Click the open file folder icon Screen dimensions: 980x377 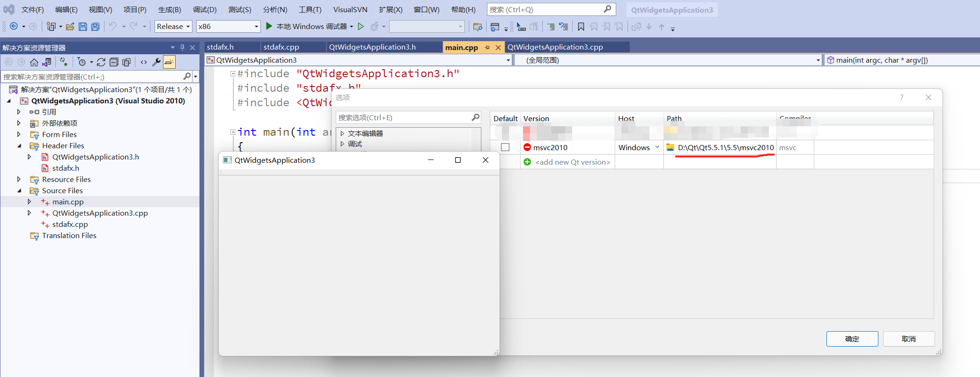70,26
